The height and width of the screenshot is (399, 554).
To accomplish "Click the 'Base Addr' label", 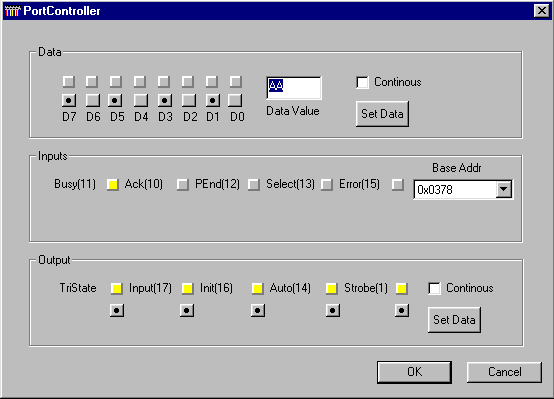I will [x=456, y=168].
